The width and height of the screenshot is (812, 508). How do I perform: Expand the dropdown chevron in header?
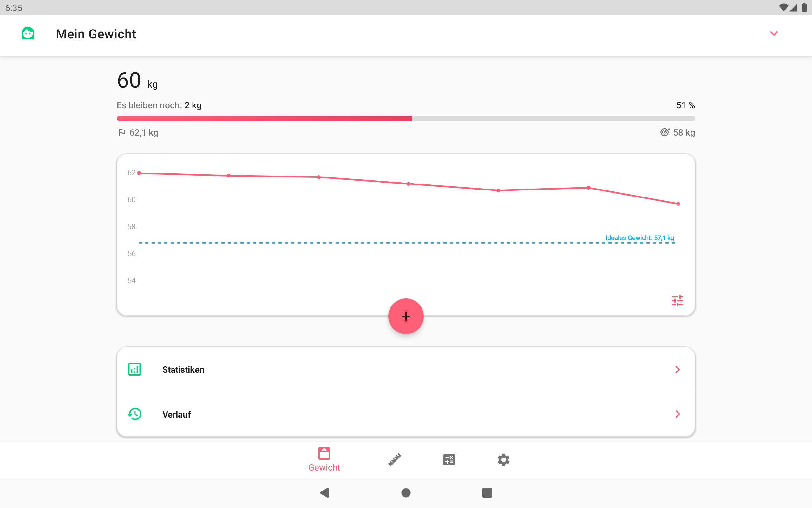pos(774,34)
